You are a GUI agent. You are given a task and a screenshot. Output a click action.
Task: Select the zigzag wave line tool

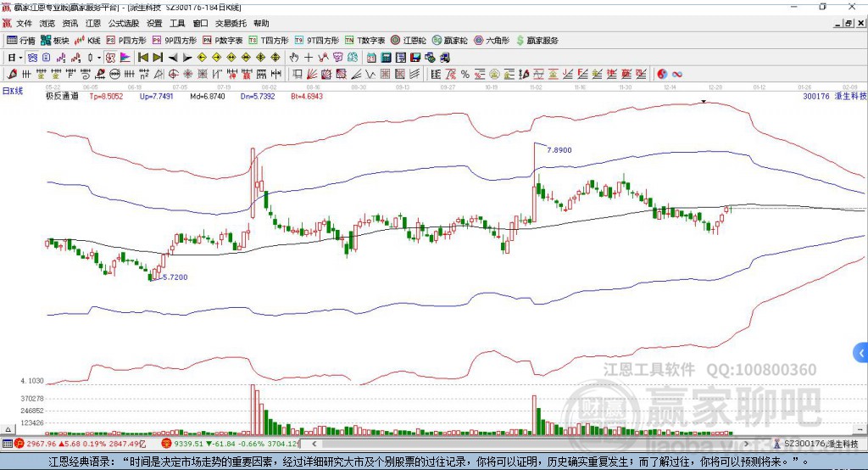370,75
